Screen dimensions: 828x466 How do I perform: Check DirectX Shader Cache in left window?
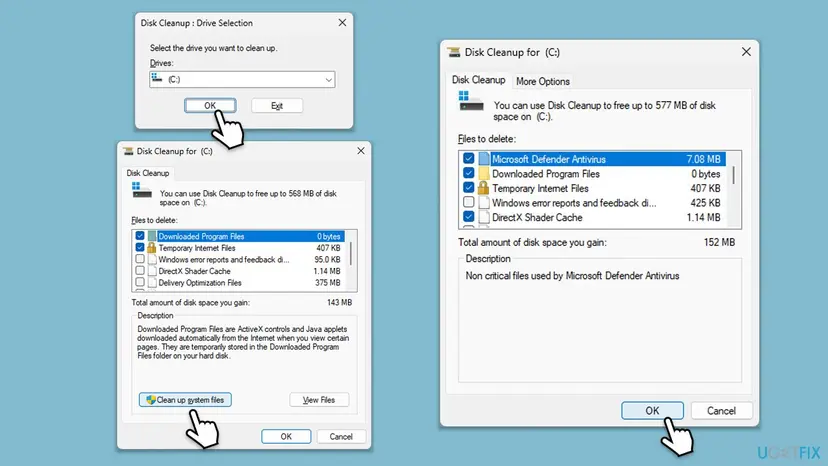tap(140, 271)
